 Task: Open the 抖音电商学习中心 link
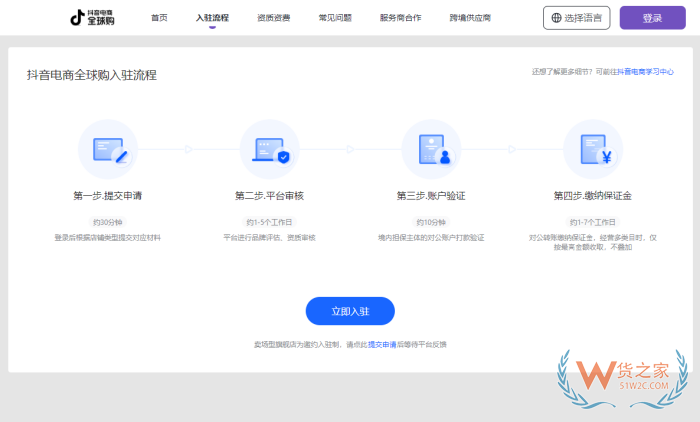coord(645,72)
